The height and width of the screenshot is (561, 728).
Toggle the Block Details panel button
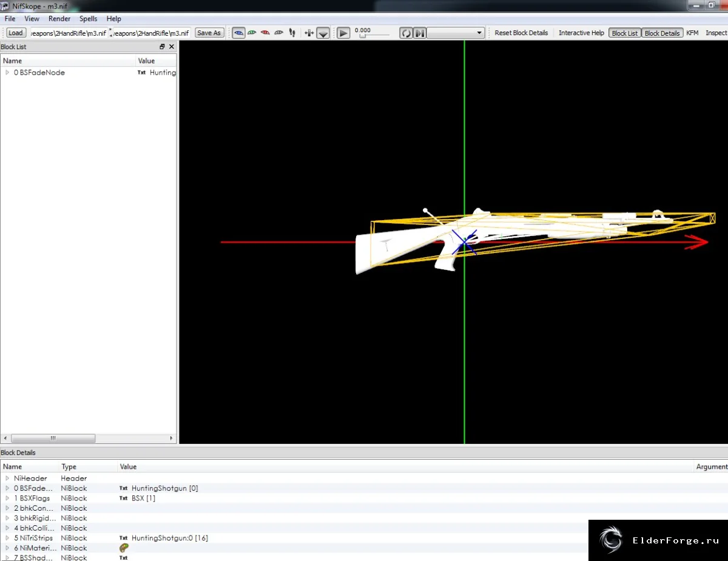pos(662,33)
